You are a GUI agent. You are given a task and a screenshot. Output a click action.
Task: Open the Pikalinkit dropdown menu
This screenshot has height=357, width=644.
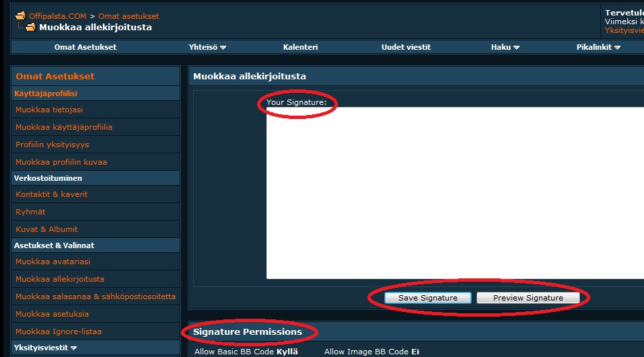598,47
